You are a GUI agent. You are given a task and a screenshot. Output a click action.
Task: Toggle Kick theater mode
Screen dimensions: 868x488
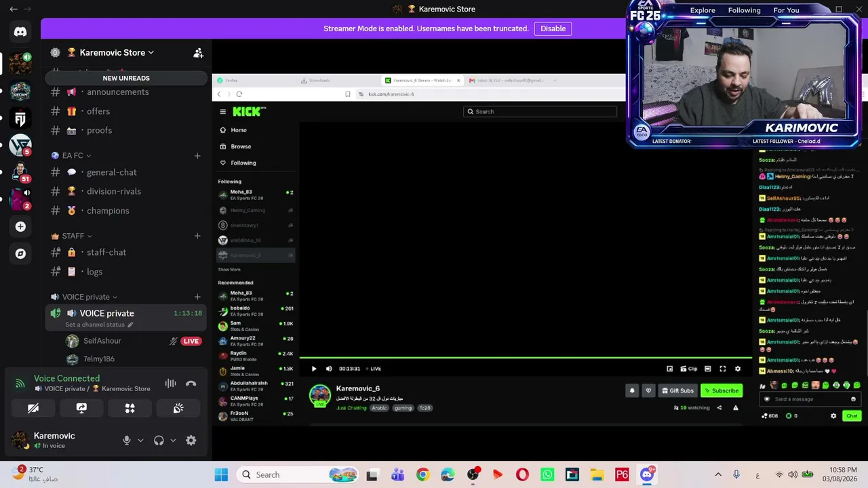(x=708, y=369)
